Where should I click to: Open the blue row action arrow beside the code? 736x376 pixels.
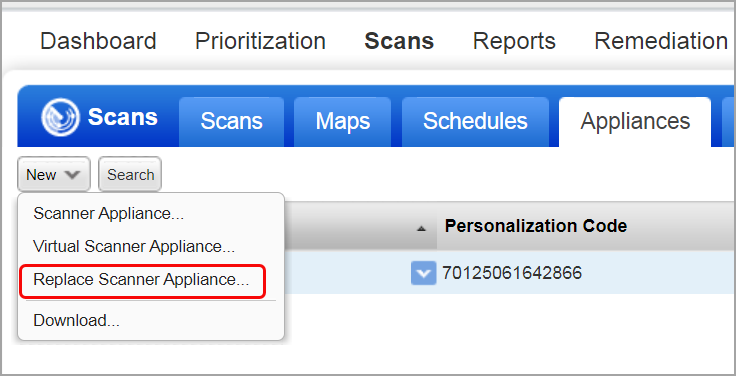pos(423,273)
